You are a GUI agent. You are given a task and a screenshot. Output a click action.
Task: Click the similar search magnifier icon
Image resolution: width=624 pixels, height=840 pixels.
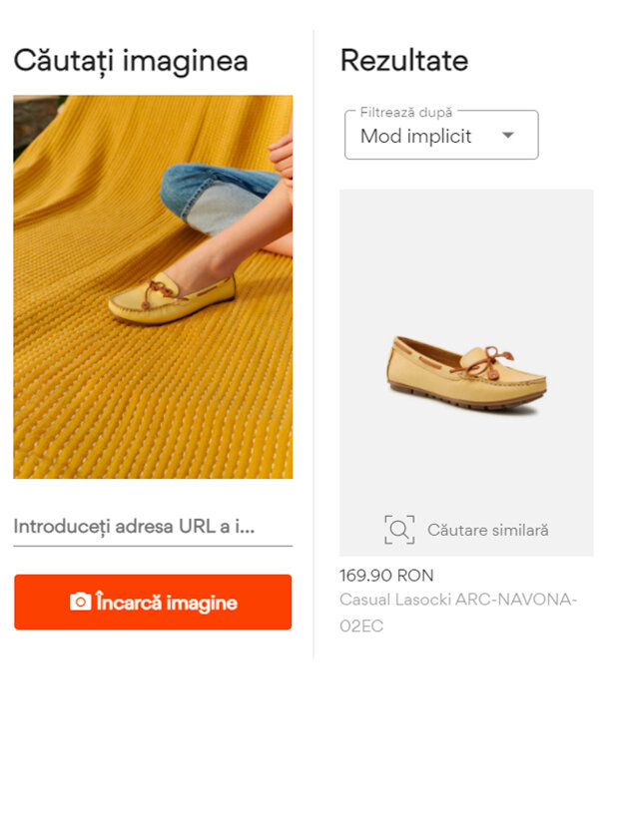point(399,530)
